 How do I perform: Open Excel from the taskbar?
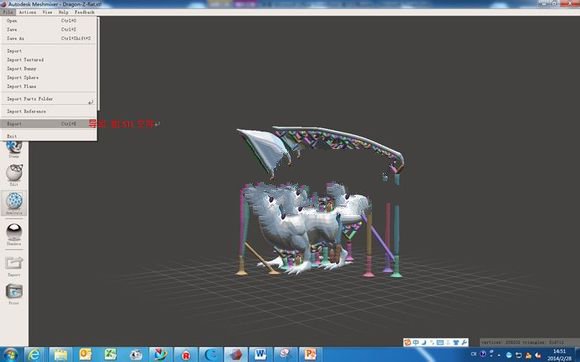click(110, 355)
